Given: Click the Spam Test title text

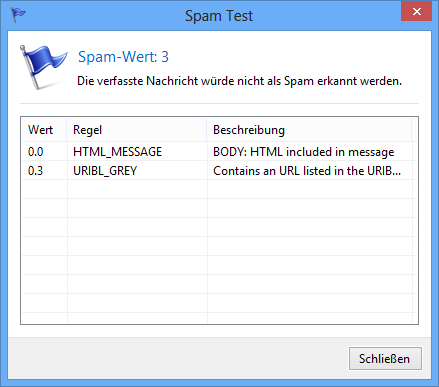Looking at the screenshot, I should [219, 16].
